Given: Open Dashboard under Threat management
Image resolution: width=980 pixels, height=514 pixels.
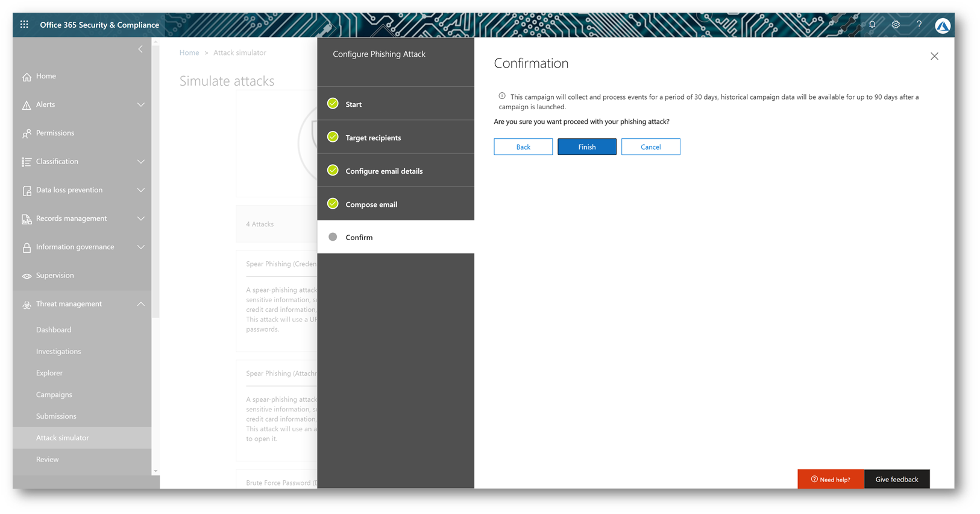Looking at the screenshot, I should pyautogui.click(x=54, y=329).
